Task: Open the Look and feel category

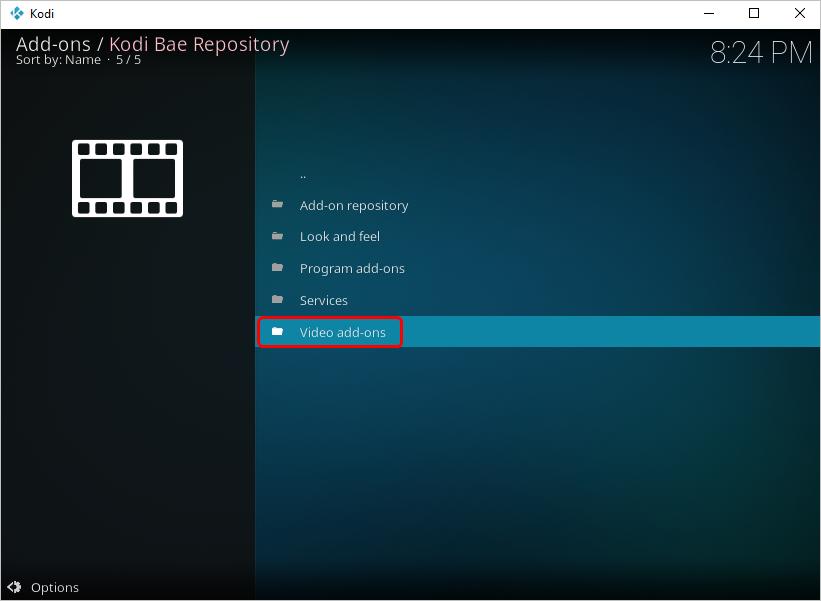Action: coord(340,236)
